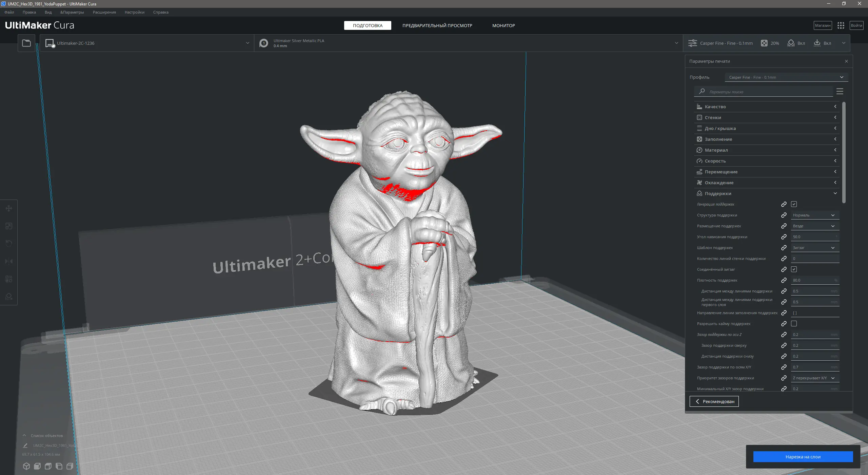The height and width of the screenshot is (475, 868).
Task: Uncheck the Генерация поддержек checkbox
Action: click(794, 204)
